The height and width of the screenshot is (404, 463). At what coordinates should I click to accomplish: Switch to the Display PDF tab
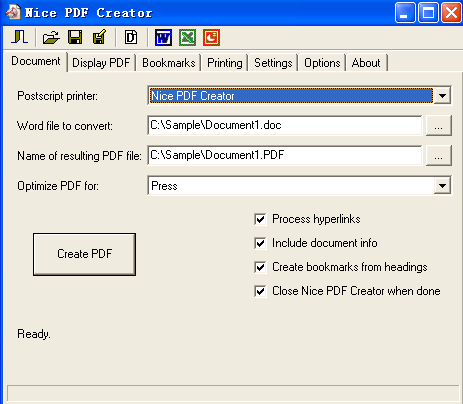101,63
